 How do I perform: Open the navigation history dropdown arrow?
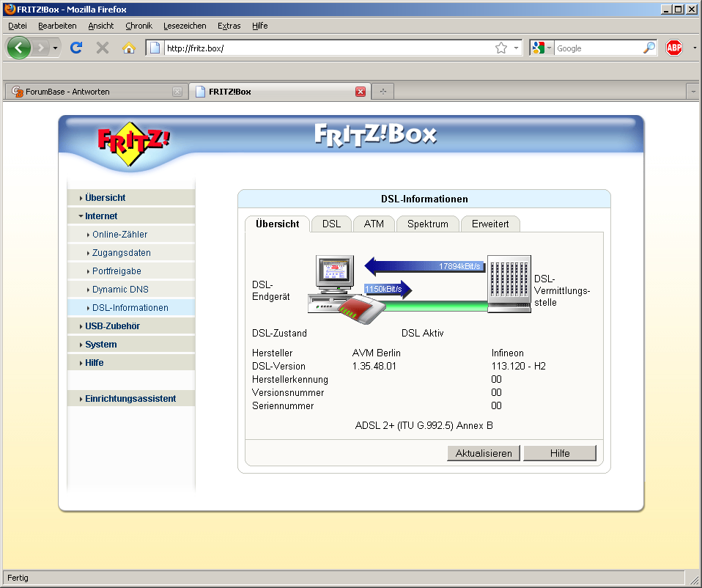click(x=55, y=48)
